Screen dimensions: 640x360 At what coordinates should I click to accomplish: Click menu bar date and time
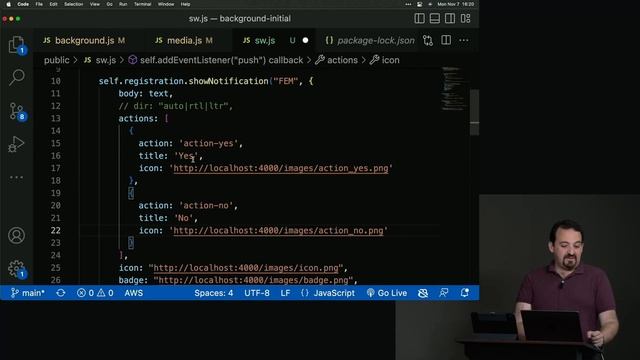click(456, 4)
